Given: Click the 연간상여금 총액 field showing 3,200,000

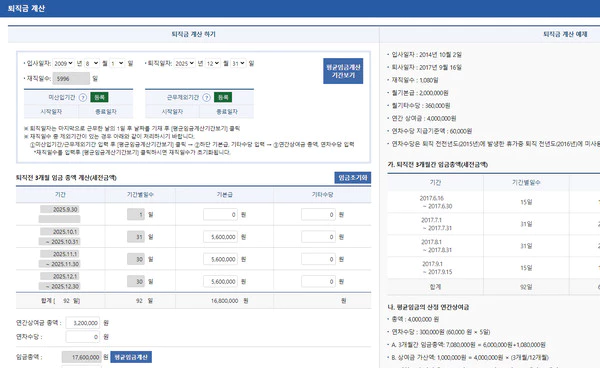Looking at the screenshot, I should [x=83, y=323].
